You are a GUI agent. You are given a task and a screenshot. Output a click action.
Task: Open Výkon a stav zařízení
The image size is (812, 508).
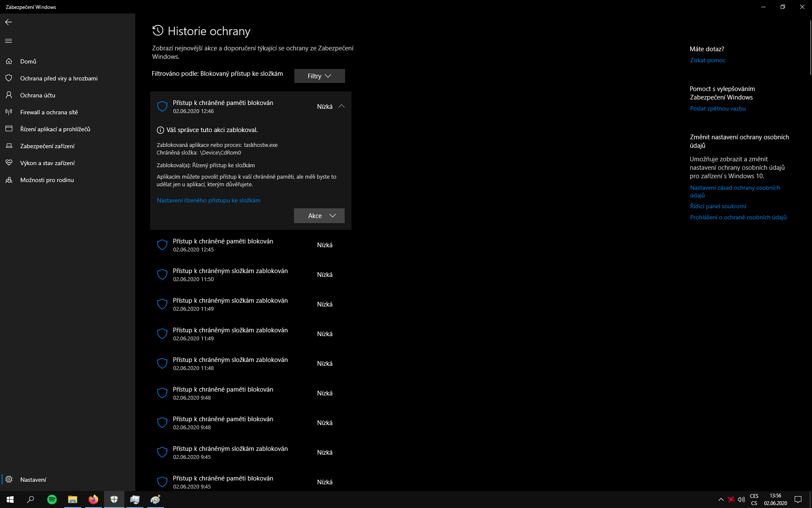(47, 163)
